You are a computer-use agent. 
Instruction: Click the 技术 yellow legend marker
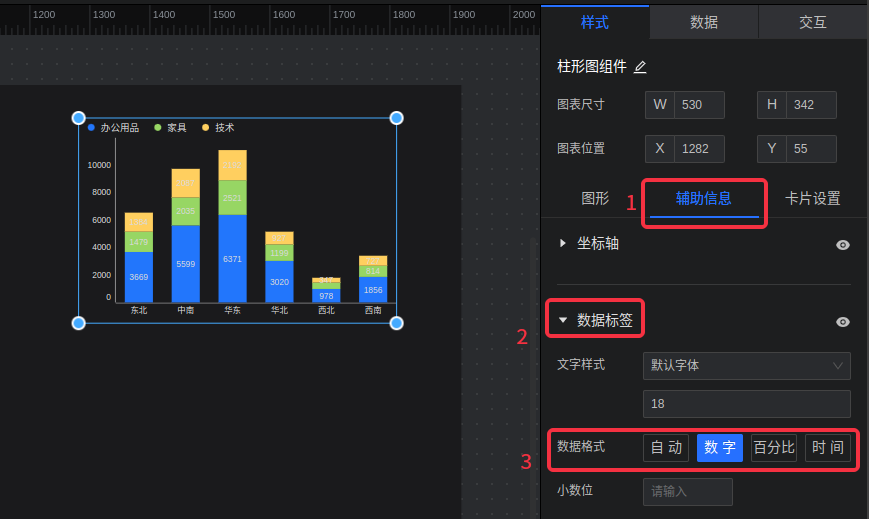206,128
